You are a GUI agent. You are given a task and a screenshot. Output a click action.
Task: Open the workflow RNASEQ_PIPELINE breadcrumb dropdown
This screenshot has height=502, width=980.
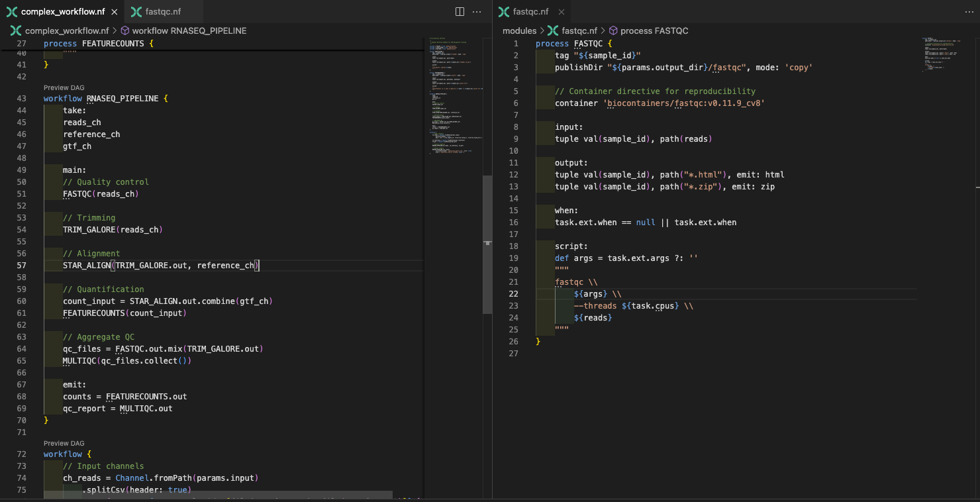(189, 30)
